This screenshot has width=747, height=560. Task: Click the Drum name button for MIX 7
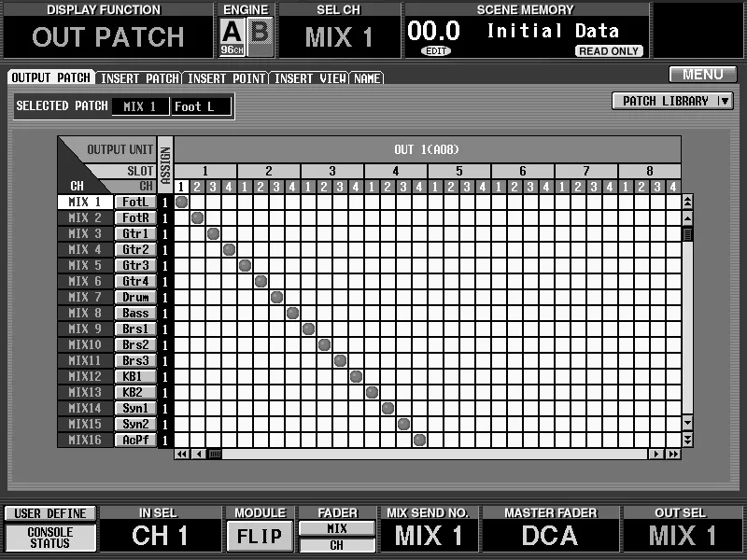(135, 297)
